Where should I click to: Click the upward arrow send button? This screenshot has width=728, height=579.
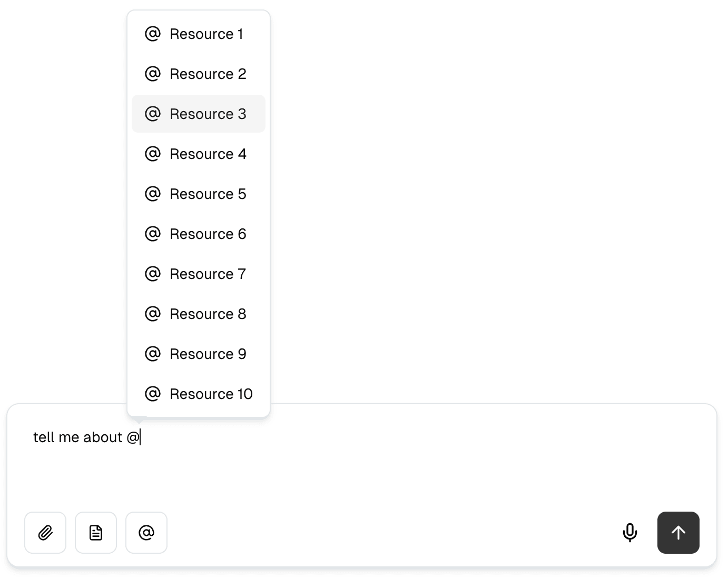678,533
